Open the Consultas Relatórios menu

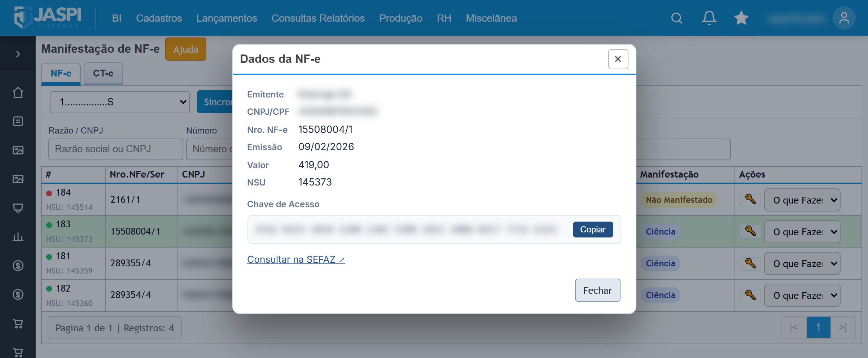point(318,18)
